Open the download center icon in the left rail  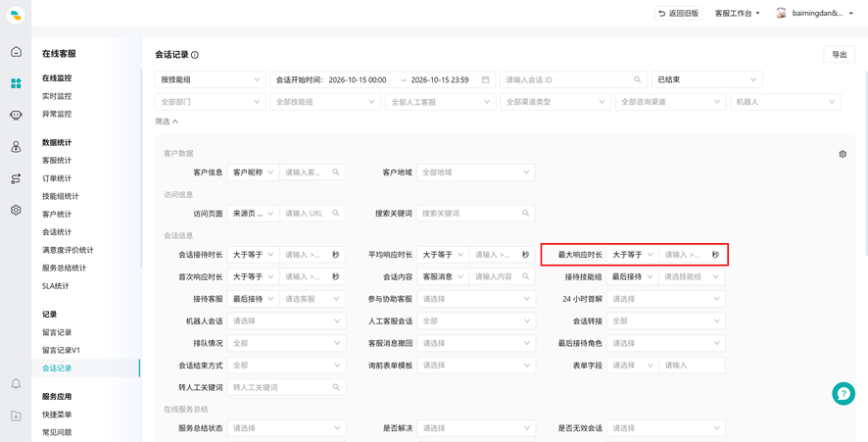(x=16, y=416)
